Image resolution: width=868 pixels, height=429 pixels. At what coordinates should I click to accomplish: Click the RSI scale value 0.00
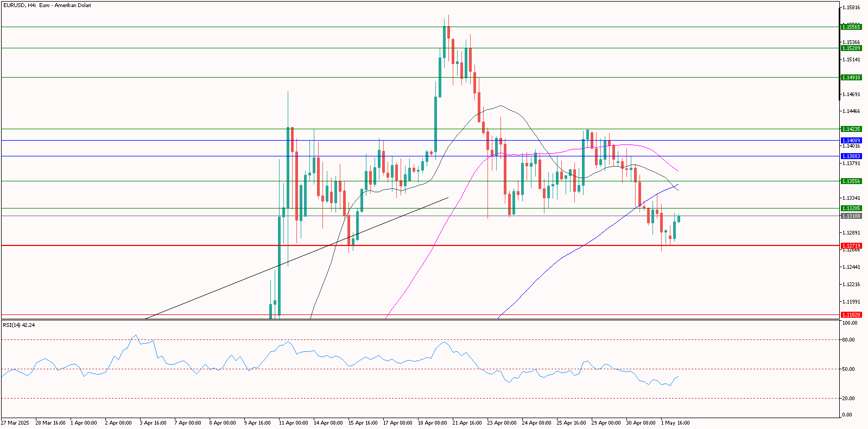(847, 415)
